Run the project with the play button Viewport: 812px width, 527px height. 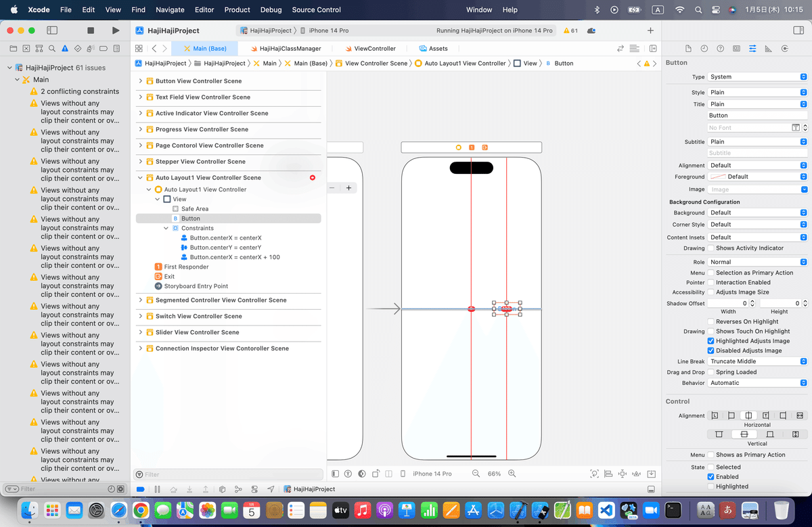pos(116,30)
